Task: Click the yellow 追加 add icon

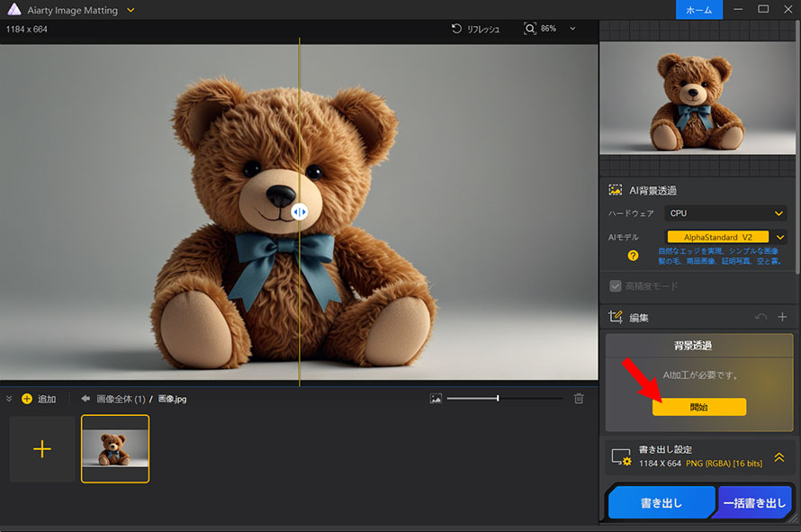Action: 27,399
